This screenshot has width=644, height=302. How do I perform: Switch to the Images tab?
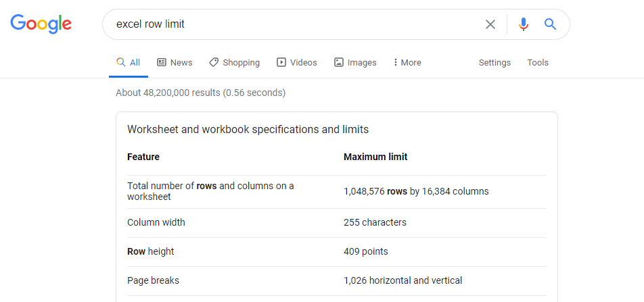point(355,62)
